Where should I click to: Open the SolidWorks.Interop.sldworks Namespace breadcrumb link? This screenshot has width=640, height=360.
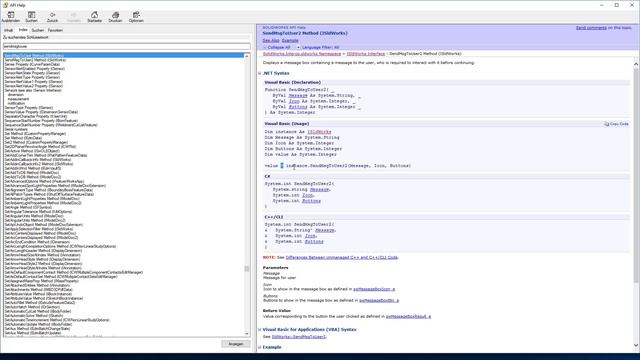click(x=302, y=54)
